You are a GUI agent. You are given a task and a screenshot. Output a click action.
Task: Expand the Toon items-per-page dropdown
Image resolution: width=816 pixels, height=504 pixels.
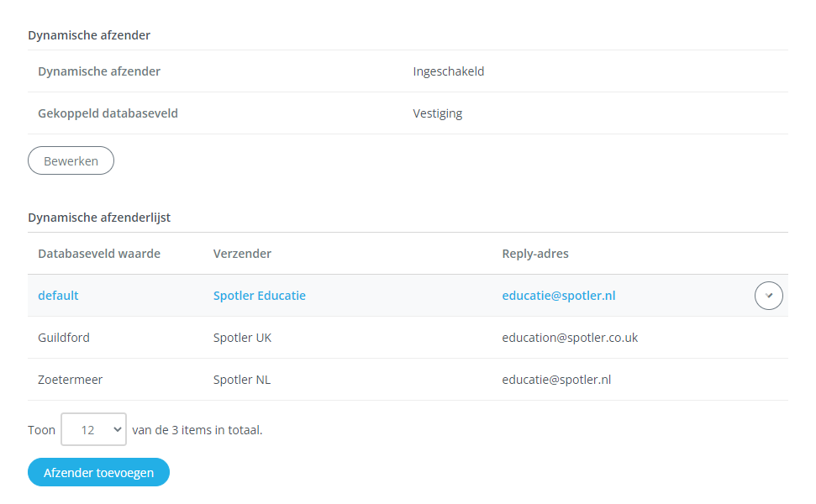tap(93, 429)
